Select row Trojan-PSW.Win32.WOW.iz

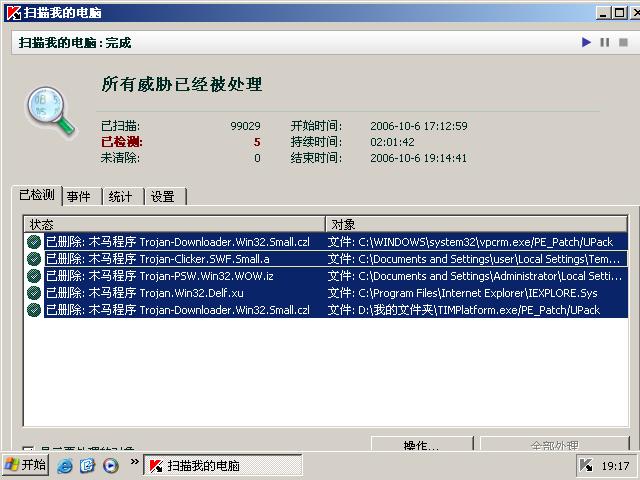coord(325,276)
